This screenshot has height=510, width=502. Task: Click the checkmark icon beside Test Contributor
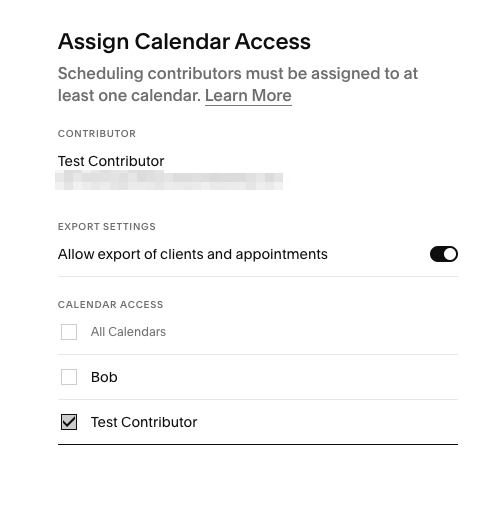[69, 422]
